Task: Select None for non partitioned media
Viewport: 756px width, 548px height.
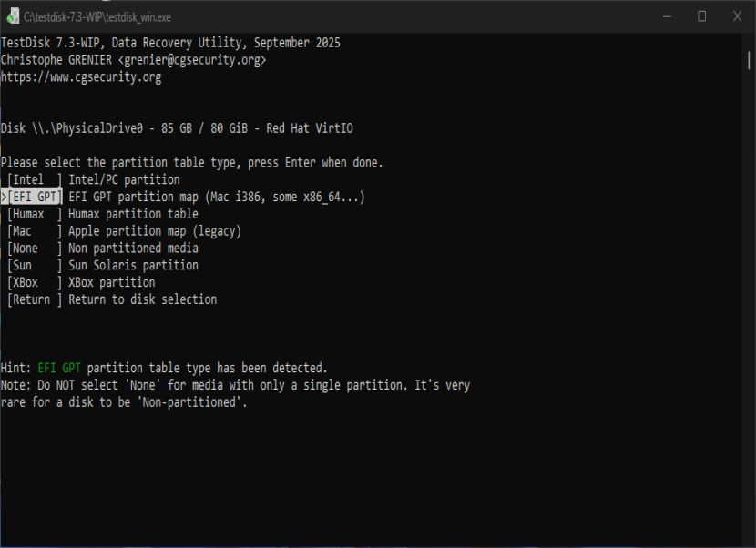Action: [x=103, y=249]
